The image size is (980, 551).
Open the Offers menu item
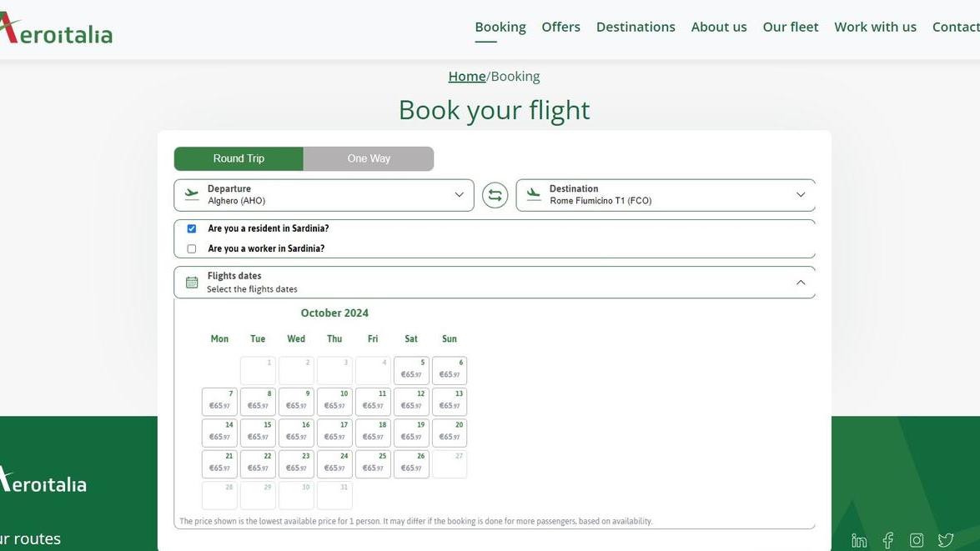click(x=560, y=27)
